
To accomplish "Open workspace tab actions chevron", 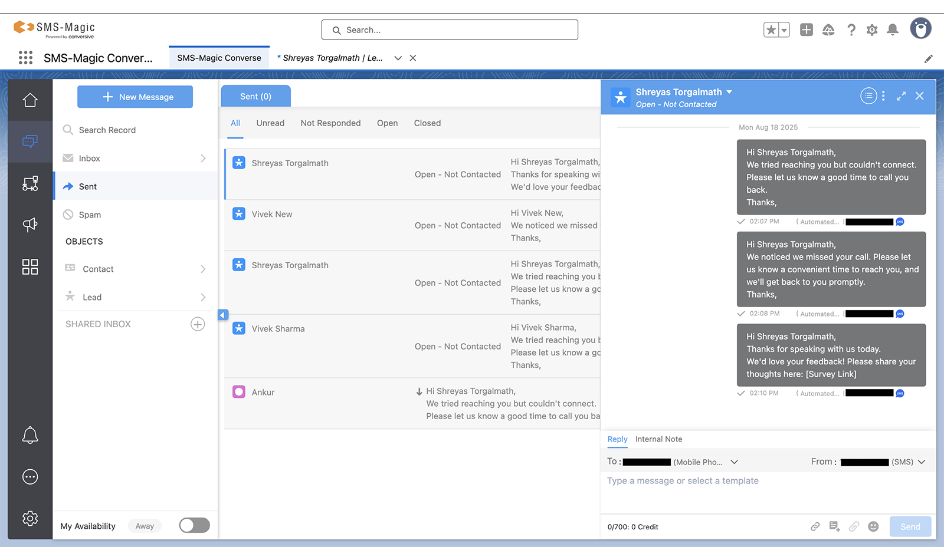I will click(398, 58).
